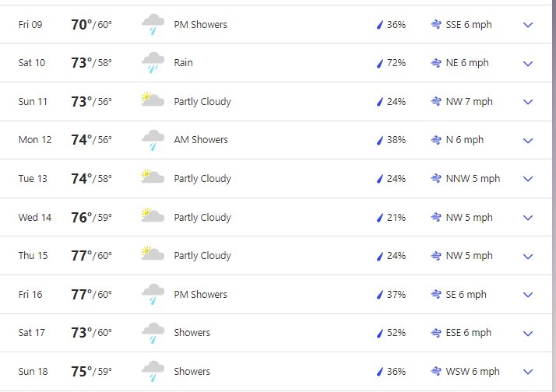Select the Tue 13 date label
The height and width of the screenshot is (392, 556).
point(33,178)
